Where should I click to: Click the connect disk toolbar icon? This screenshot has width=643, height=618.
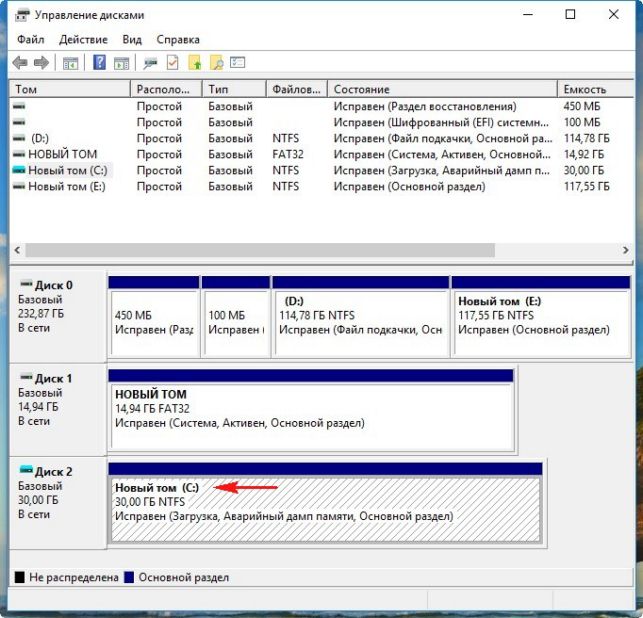[x=150, y=63]
